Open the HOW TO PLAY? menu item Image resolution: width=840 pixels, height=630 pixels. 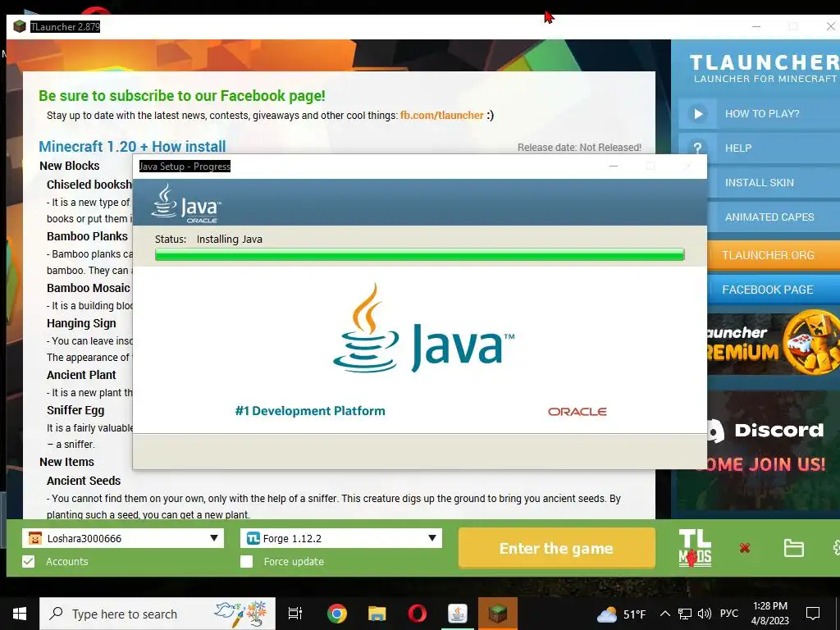tap(759, 113)
